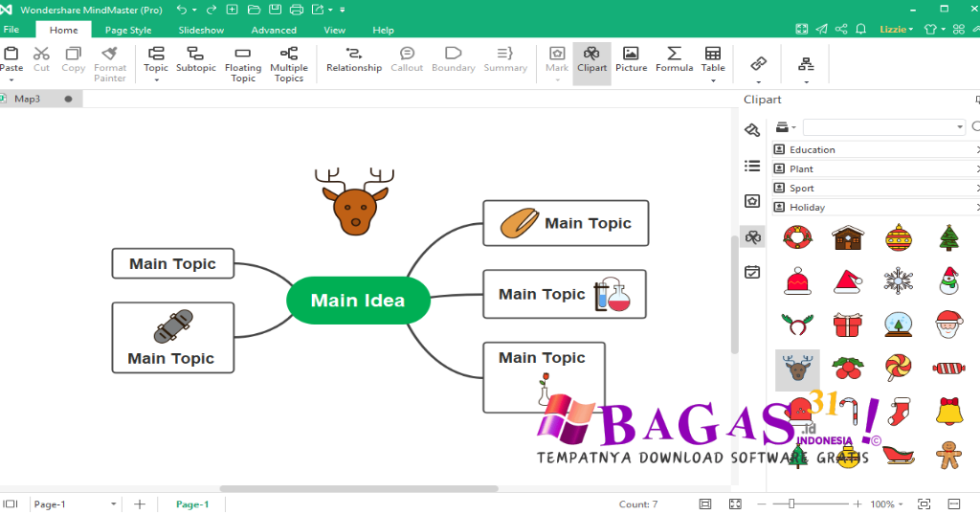
Task: Switch to Page Style tab
Action: [128, 30]
